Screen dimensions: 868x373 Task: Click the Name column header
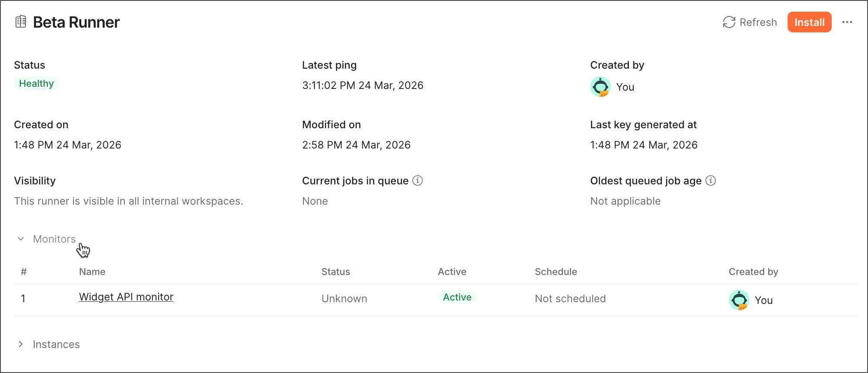[x=92, y=272]
